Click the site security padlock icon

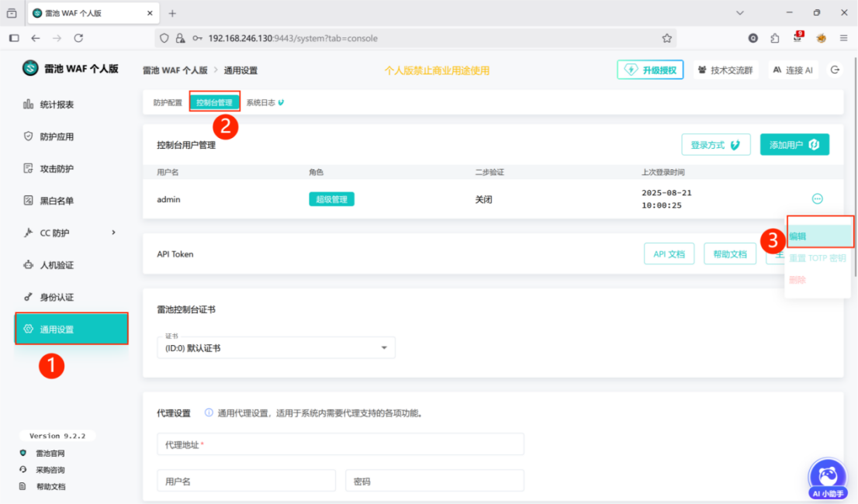pos(180,38)
